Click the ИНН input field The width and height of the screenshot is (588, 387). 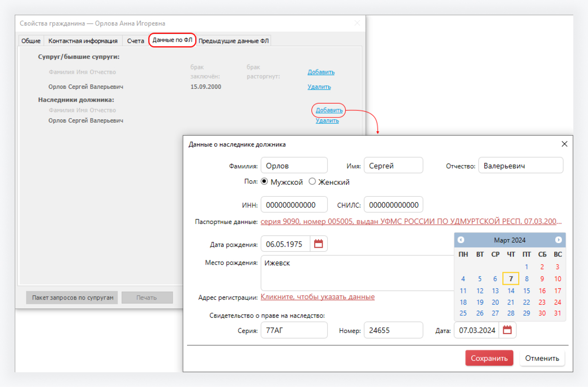tap(294, 205)
